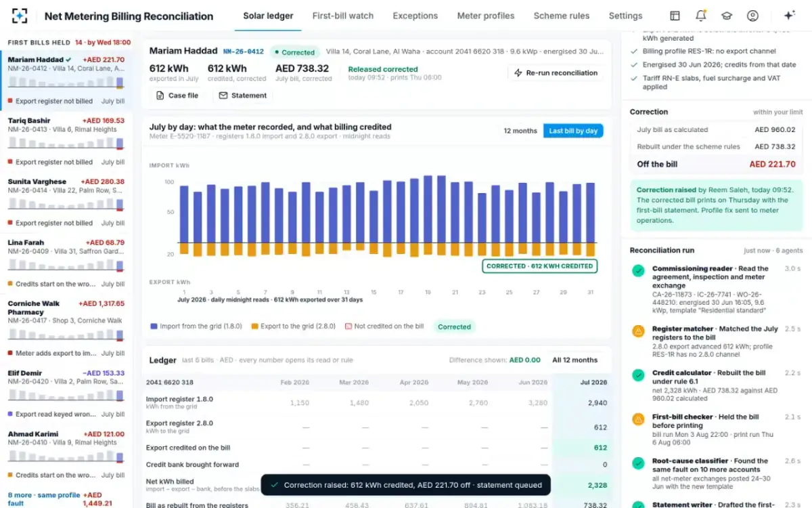This screenshot has width=812, height=508.
Task: Click CORRECTED · 612 KWH CREDITED chart badge
Action: (x=539, y=266)
